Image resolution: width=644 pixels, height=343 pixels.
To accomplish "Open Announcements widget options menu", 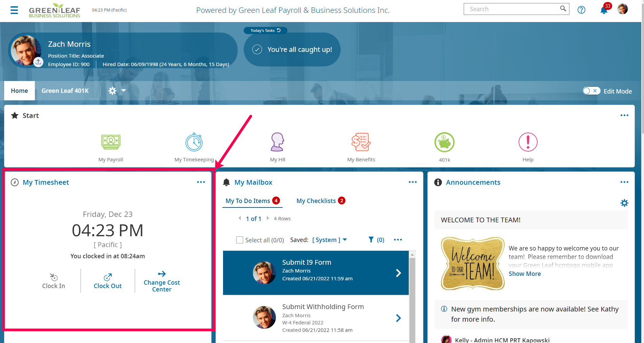I will tap(624, 182).
